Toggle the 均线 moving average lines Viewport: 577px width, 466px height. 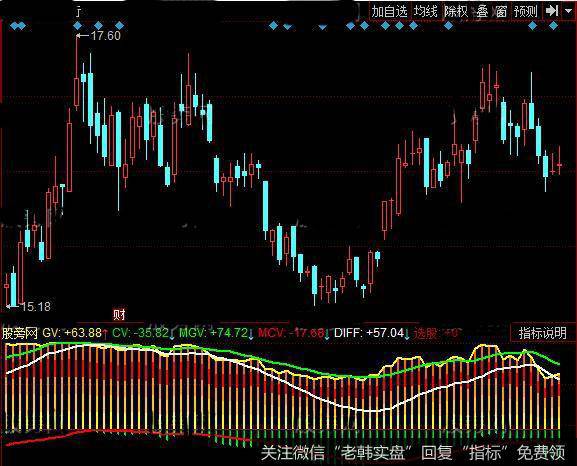[x=425, y=11]
